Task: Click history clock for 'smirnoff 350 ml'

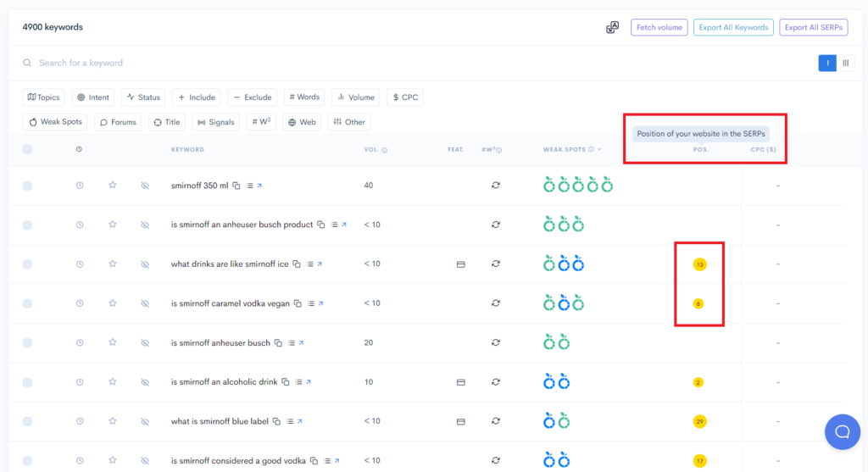Action: (x=80, y=186)
